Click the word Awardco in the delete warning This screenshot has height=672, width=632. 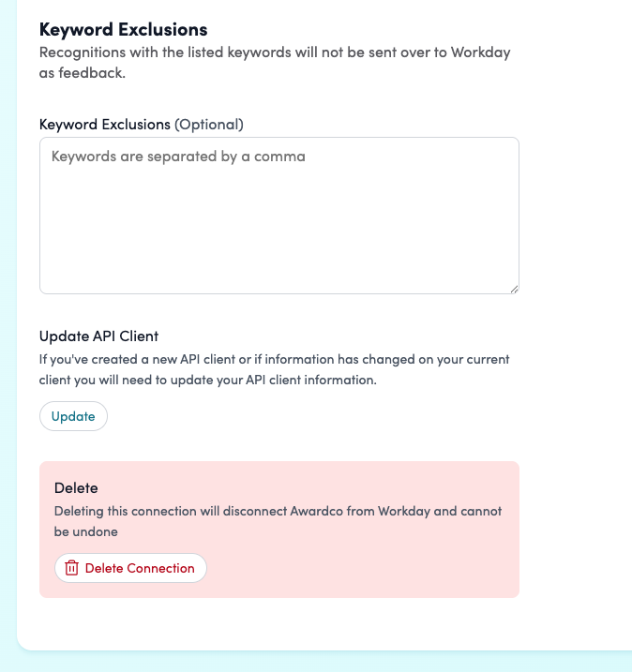click(290, 511)
